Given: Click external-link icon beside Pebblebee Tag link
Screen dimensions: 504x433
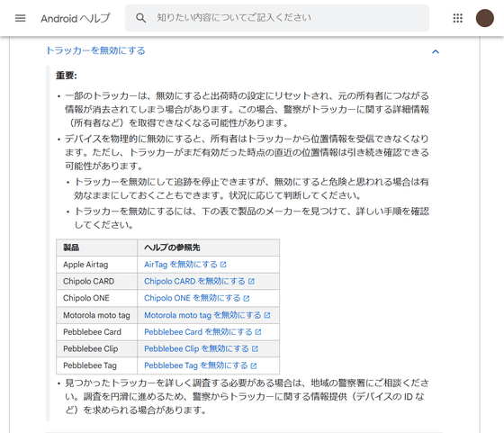Looking at the screenshot, I should point(254,365).
